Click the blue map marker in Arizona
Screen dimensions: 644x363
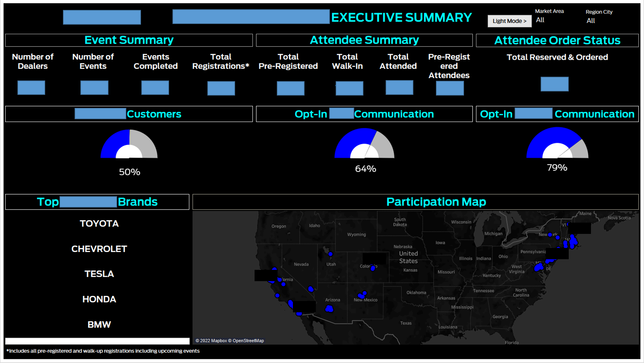pyautogui.click(x=329, y=309)
